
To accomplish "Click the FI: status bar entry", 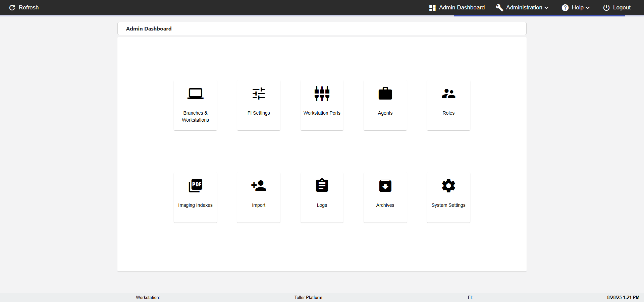I will pyautogui.click(x=470, y=297).
